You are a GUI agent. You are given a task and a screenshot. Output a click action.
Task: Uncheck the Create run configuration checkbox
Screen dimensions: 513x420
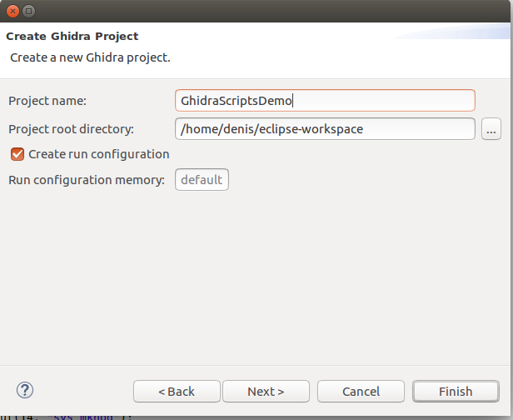17,154
